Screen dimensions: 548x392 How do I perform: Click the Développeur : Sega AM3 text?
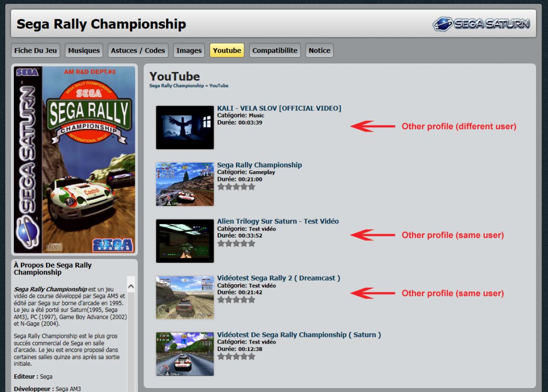47,389
